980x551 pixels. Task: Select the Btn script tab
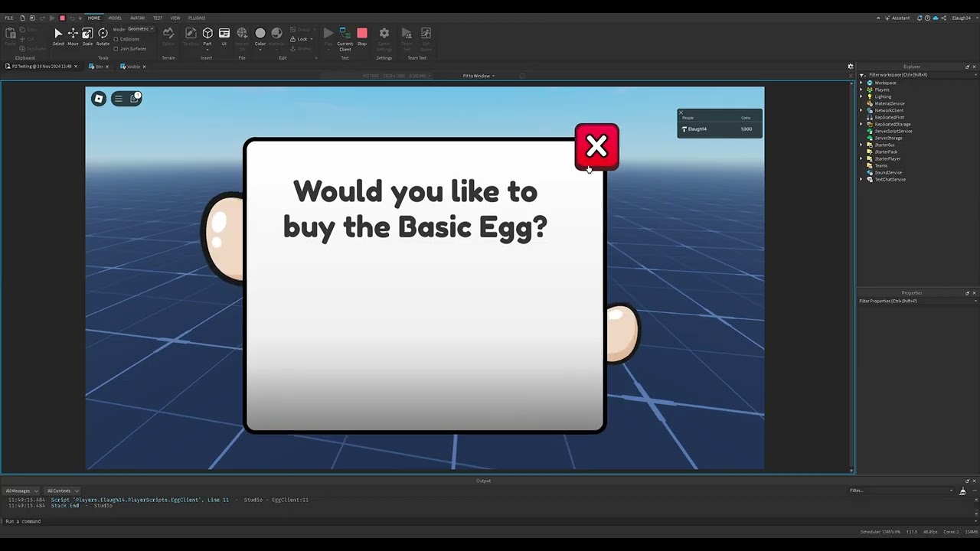[x=99, y=67]
